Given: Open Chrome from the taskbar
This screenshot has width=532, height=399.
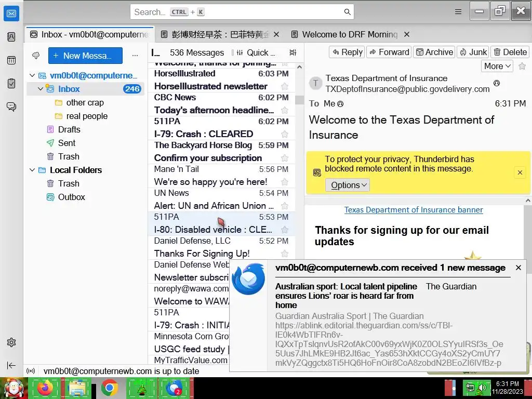Looking at the screenshot, I should click(109, 388).
